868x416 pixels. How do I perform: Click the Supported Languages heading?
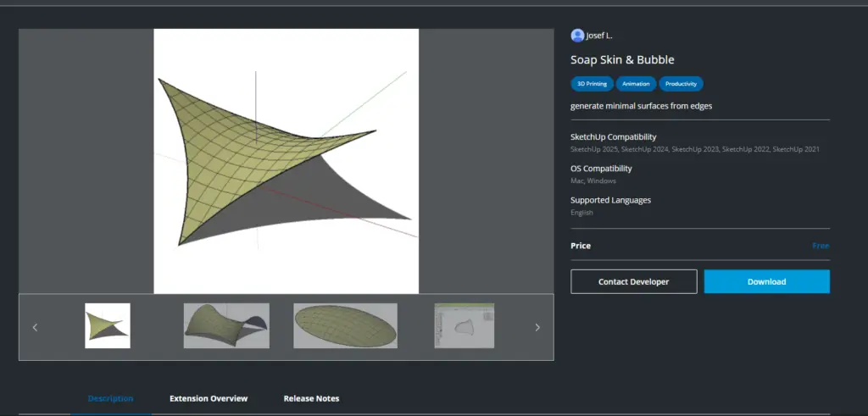click(x=610, y=200)
